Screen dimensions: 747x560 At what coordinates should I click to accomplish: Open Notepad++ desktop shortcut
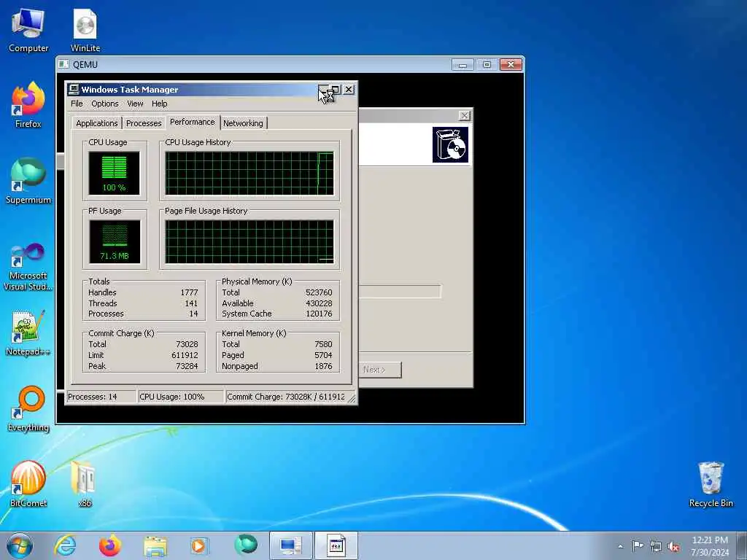pyautogui.click(x=28, y=332)
